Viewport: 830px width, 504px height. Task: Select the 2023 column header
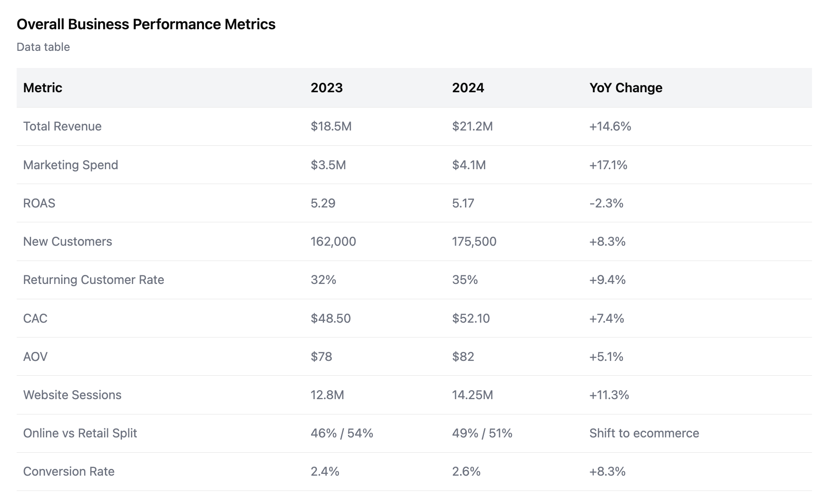326,88
